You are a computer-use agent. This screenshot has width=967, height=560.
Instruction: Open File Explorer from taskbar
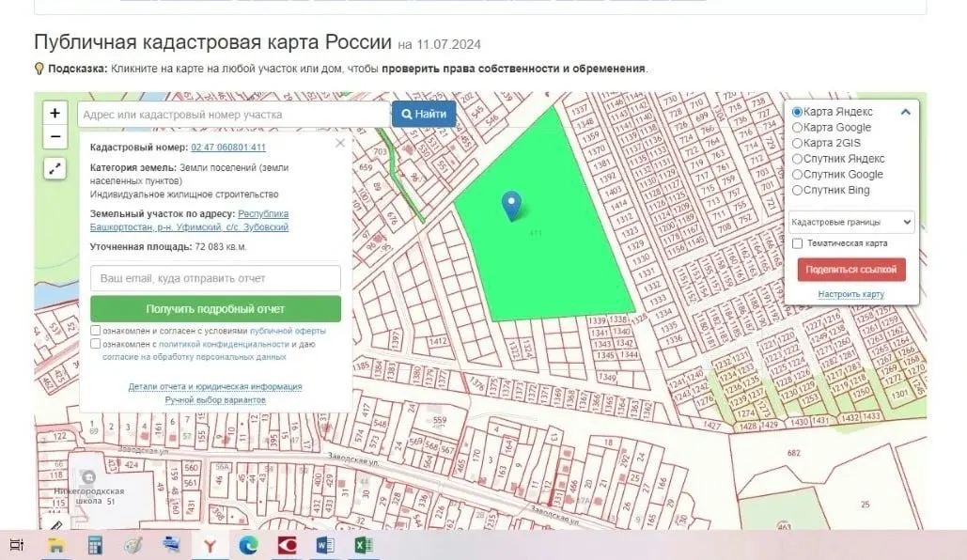click(x=56, y=545)
